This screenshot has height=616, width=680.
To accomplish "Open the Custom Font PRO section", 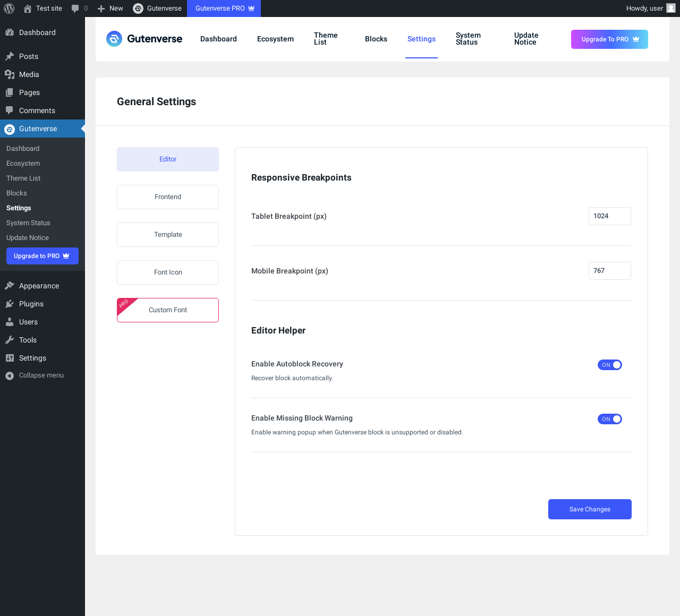I will 168,310.
